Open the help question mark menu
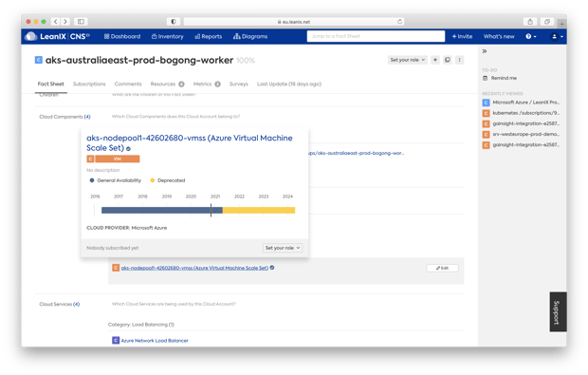Viewport: 588px width, 375px height. click(531, 36)
